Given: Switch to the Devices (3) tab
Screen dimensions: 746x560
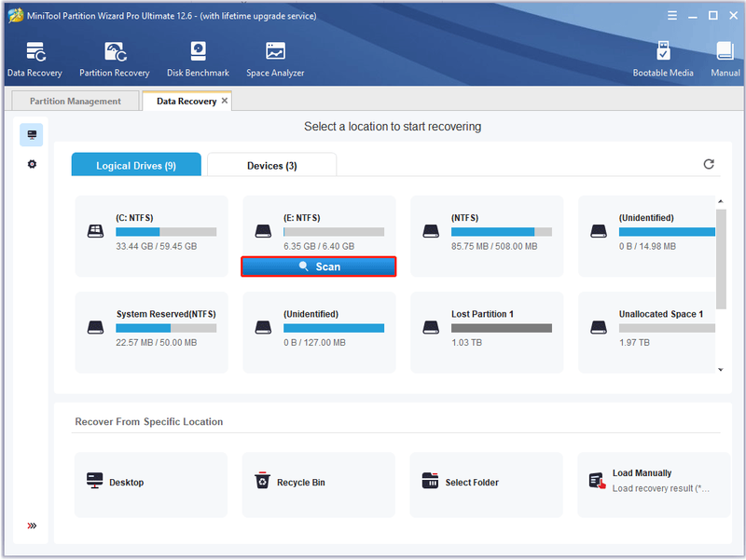Looking at the screenshot, I should click(x=272, y=166).
